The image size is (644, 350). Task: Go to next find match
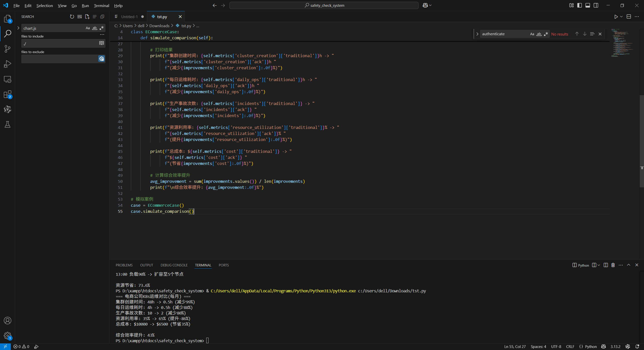coord(585,34)
